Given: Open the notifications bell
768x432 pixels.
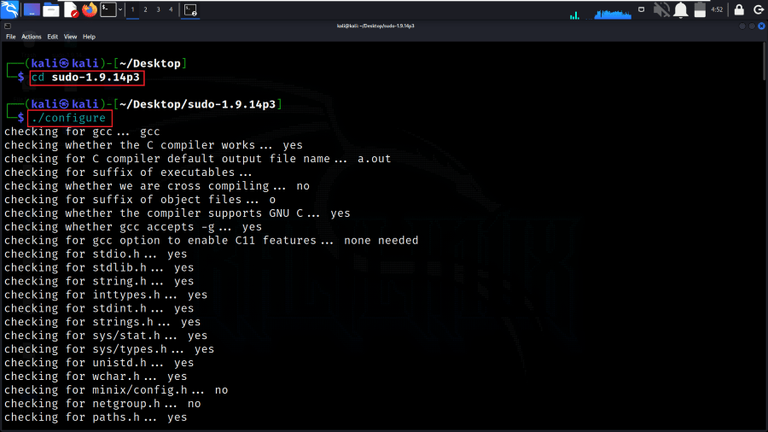Looking at the screenshot, I should pyautogui.click(x=681, y=9).
